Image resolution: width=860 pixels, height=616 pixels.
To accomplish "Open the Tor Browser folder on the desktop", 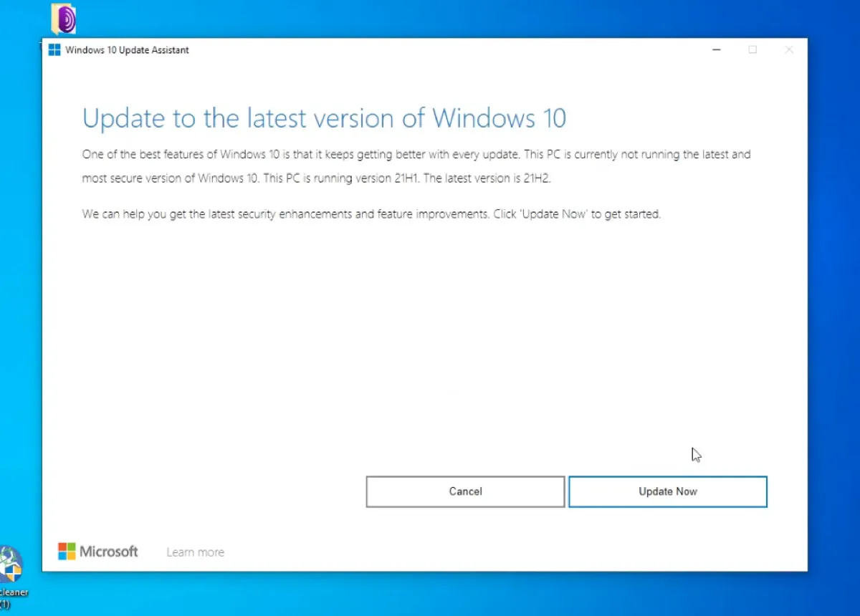I will point(63,18).
